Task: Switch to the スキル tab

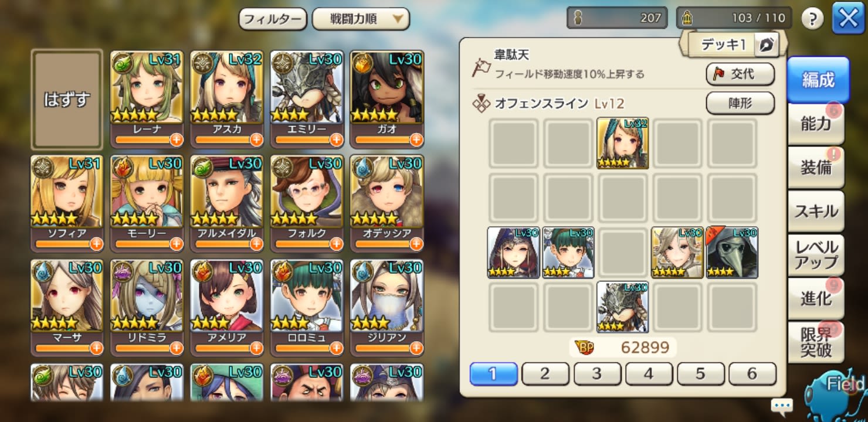Action: point(816,211)
